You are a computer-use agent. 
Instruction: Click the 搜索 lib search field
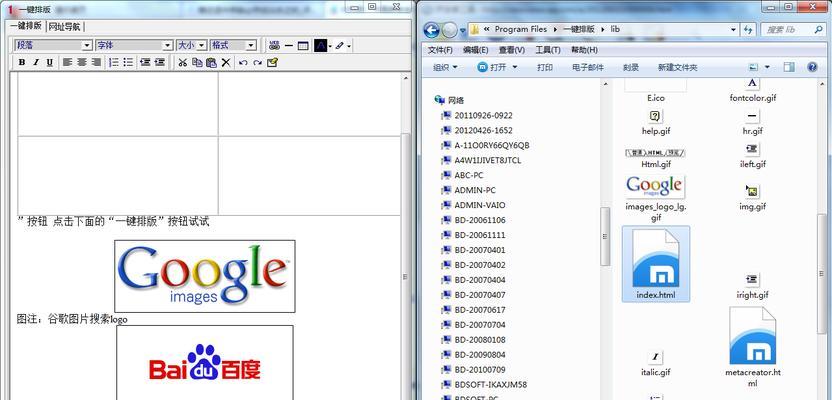793,30
